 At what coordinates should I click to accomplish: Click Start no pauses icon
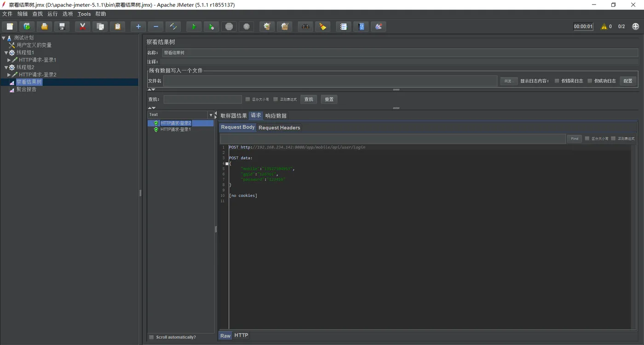211,26
